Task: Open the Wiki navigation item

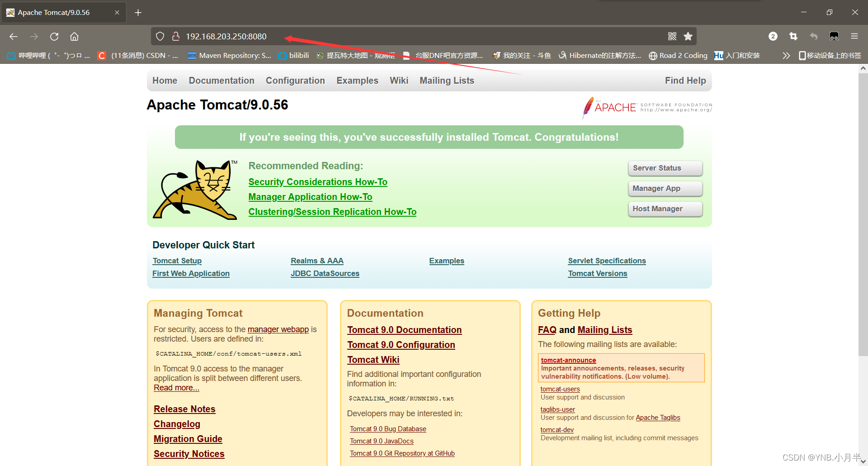Action: click(399, 81)
